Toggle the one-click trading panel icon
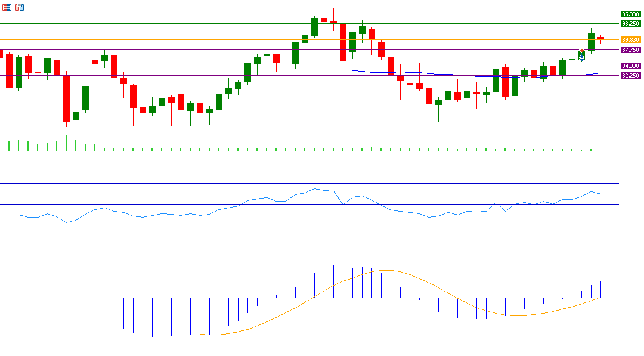 click(20, 7)
